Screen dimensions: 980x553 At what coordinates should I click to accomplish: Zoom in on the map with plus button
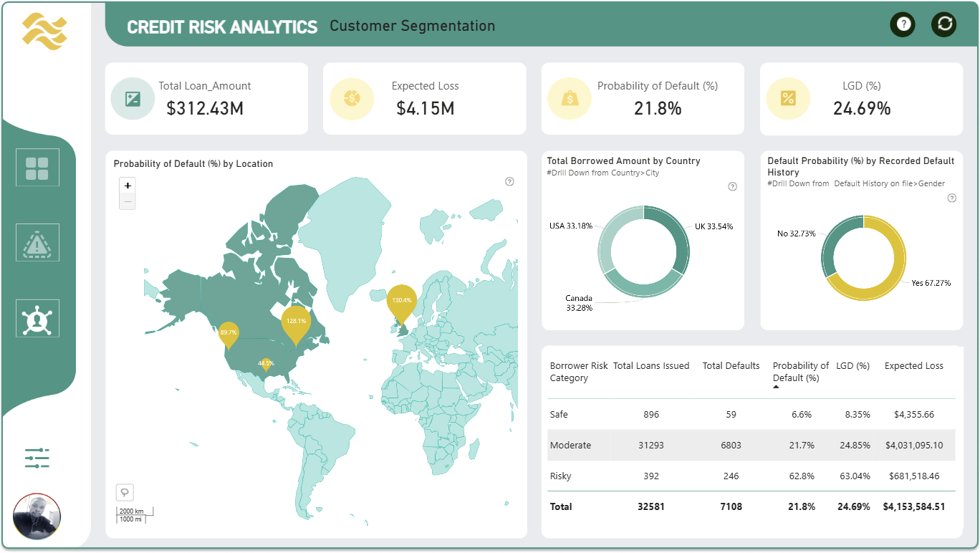point(128,186)
